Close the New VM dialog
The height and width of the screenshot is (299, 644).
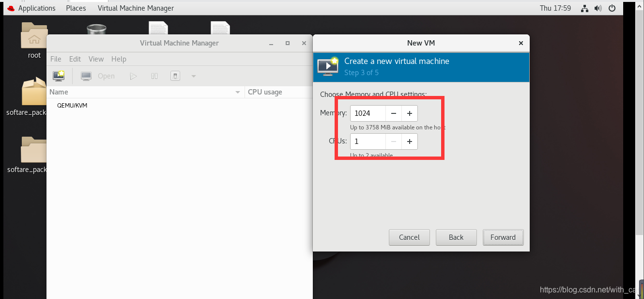[x=521, y=43]
